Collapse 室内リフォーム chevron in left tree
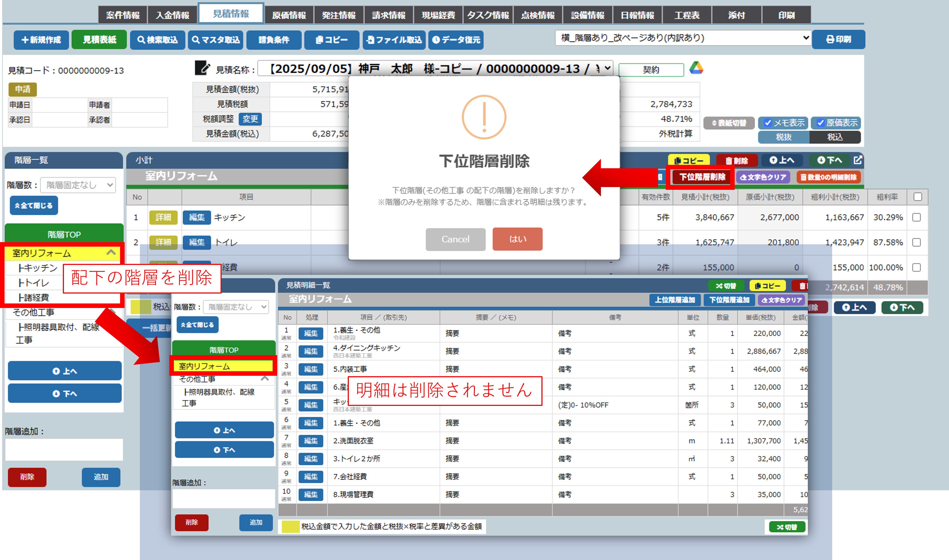This screenshot has height=560, width=949. (111, 252)
